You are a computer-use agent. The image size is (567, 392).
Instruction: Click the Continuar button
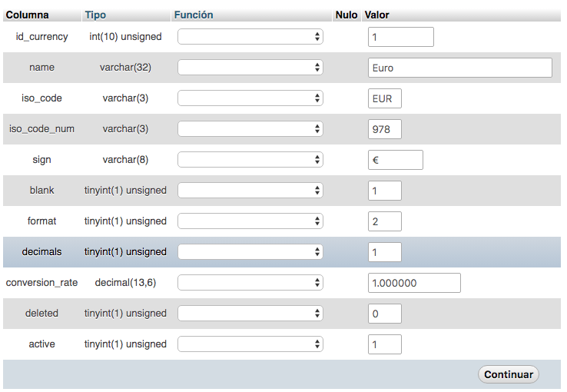[508, 375]
